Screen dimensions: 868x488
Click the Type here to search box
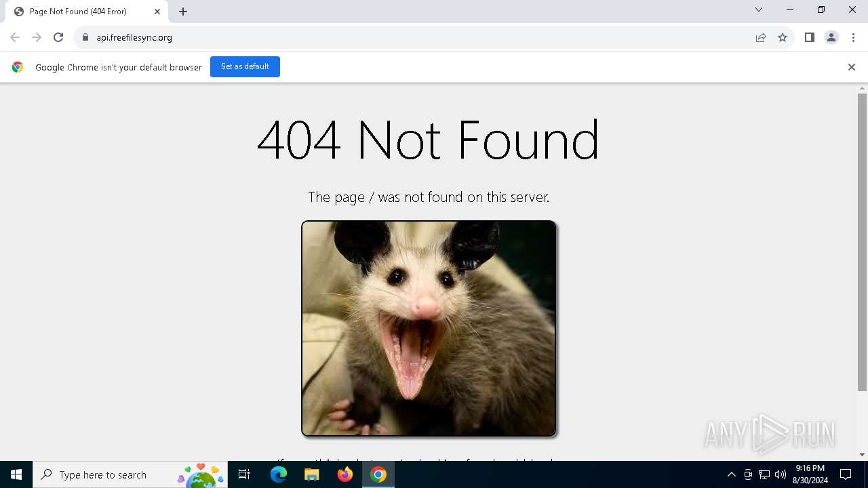coord(131,474)
